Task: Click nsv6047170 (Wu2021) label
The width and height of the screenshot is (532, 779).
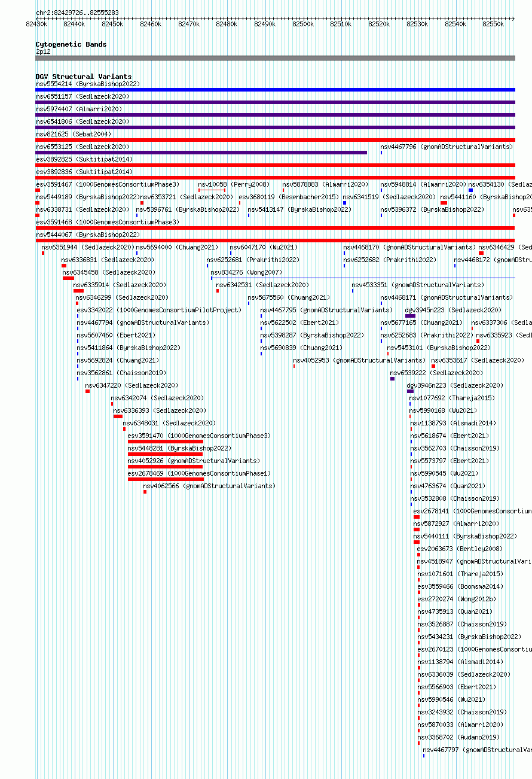Action: (x=264, y=248)
